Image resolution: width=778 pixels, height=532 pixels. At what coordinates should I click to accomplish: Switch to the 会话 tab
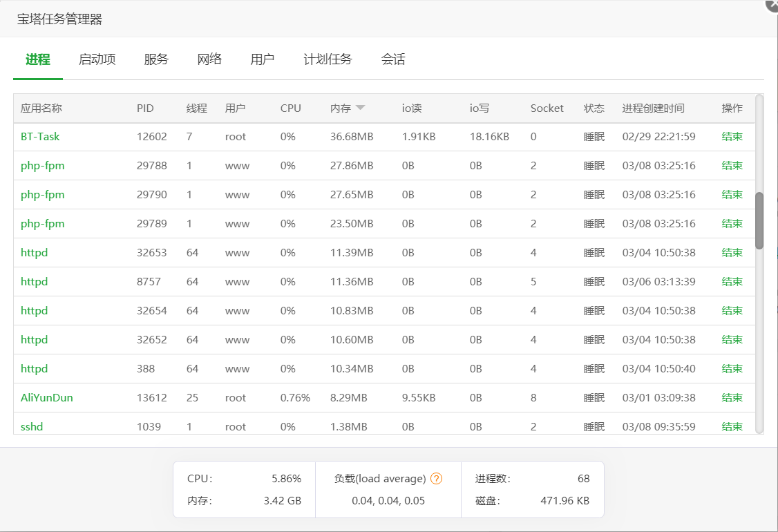coord(393,59)
